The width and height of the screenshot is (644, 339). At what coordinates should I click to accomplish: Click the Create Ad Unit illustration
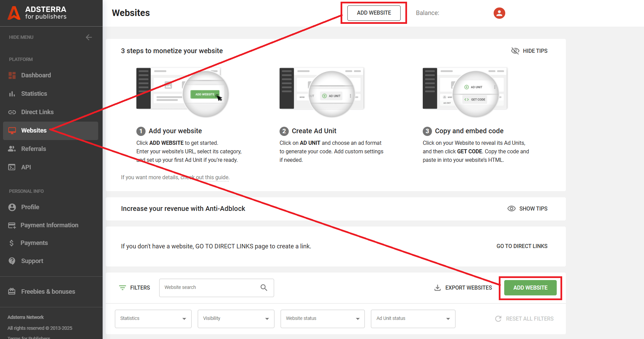(x=322, y=92)
